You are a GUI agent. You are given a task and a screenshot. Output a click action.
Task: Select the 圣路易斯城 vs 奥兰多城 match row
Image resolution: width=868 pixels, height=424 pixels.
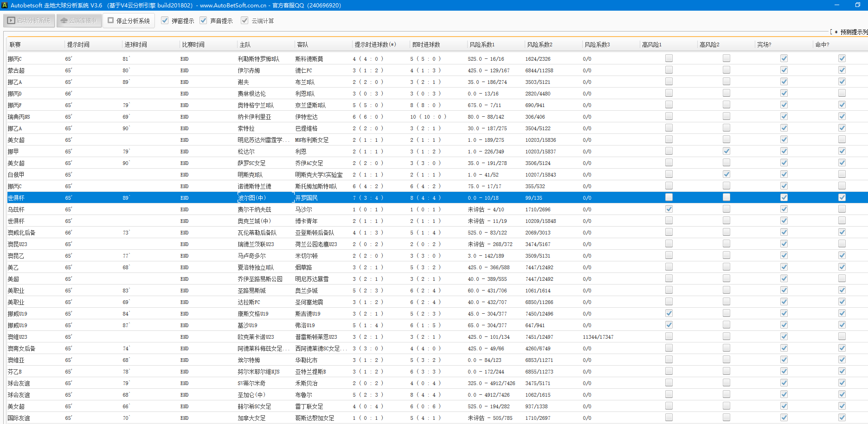260,291
